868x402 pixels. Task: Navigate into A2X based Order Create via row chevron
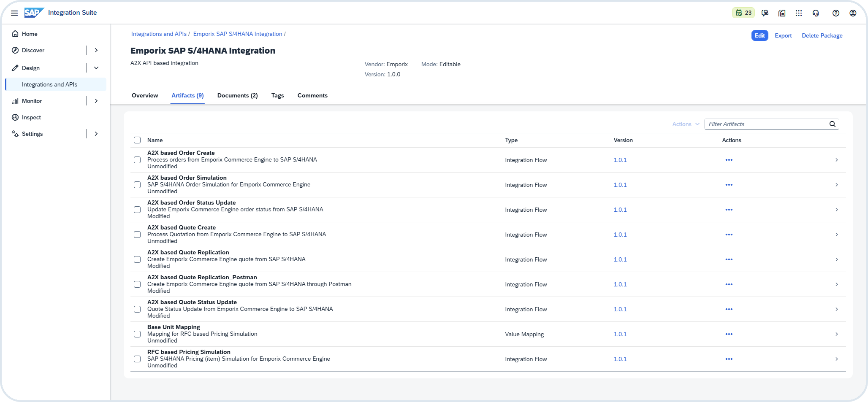pos(837,160)
